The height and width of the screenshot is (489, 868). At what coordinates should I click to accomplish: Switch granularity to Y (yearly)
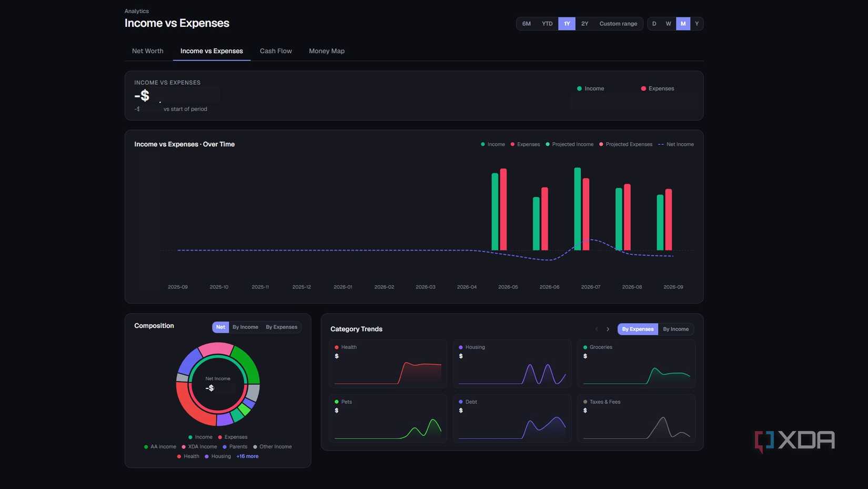click(x=697, y=24)
